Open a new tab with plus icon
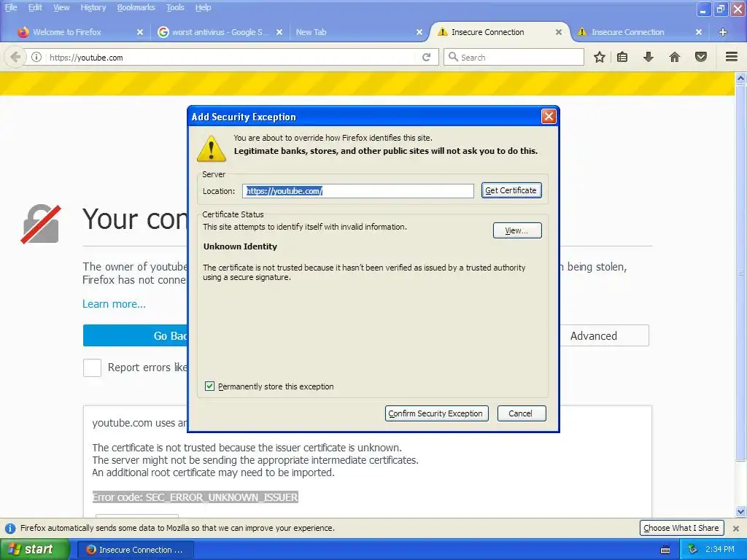The height and width of the screenshot is (560, 747). pyautogui.click(x=723, y=32)
